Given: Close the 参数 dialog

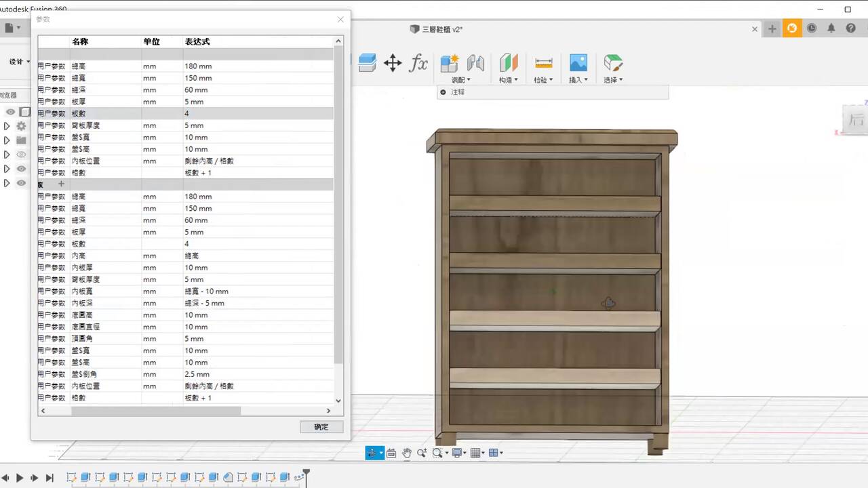Looking at the screenshot, I should 340,20.
